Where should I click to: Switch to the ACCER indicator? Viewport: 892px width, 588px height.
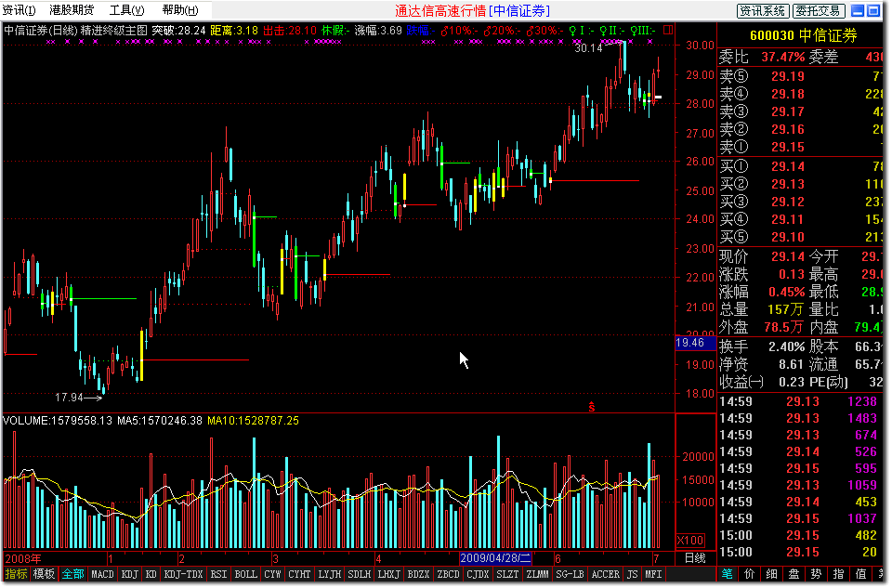click(x=605, y=574)
